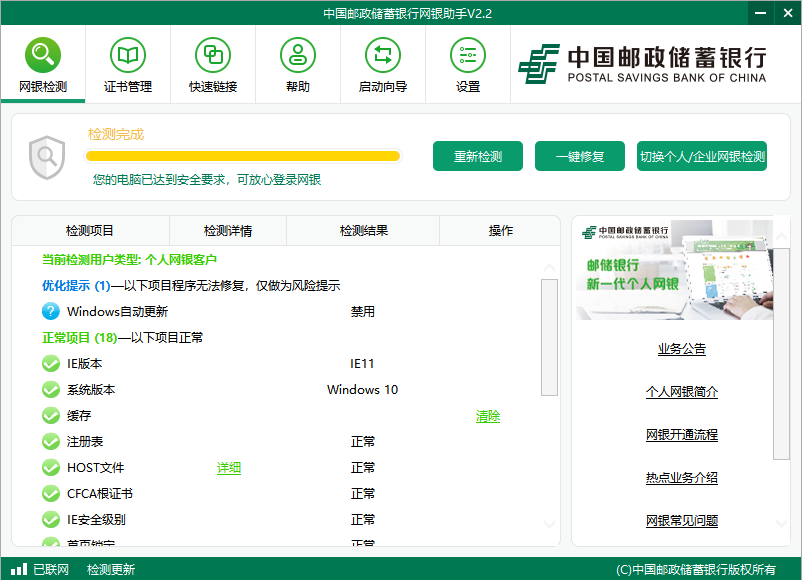Screen dimensions: 802x580
Task: Click the 优化提示 (1) heading
Action: coord(76,285)
